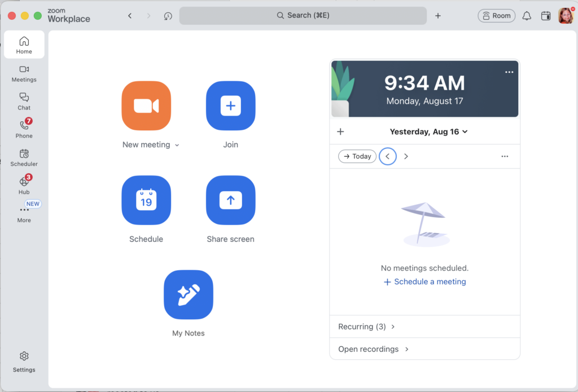Image resolution: width=578 pixels, height=392 pixels.
Task: Click the Search field
Action: 303,15
